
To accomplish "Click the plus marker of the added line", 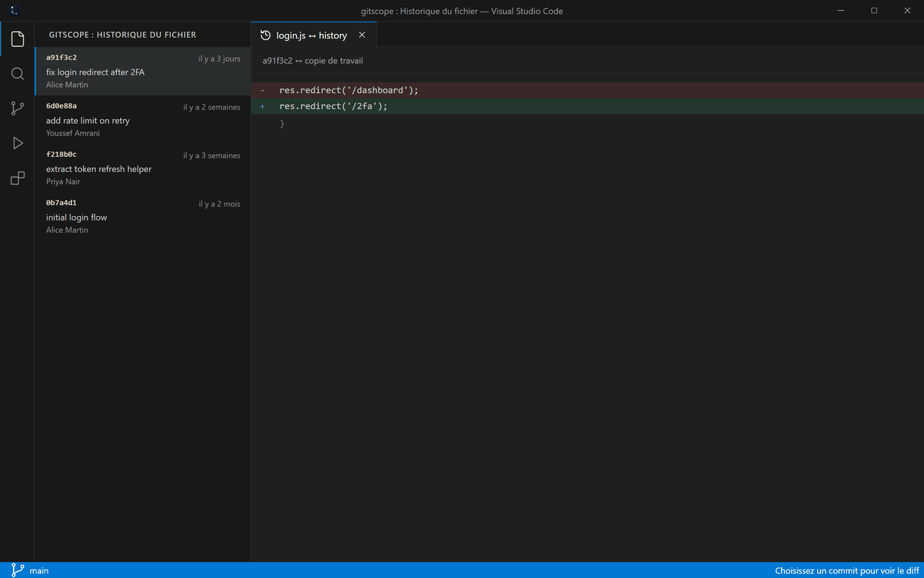I will pyautogui.click(x=263, y=106).
